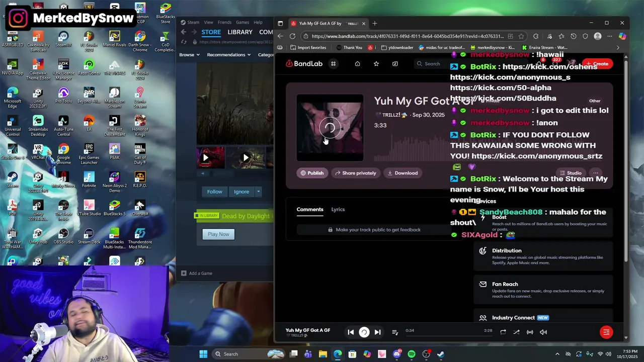Click Add a Game in Steam
644x362 pixels.
[x=197, y=273]
